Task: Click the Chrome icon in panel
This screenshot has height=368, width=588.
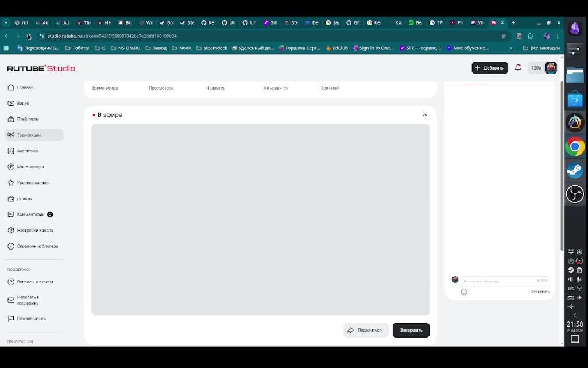Action: tap(575, 147)
